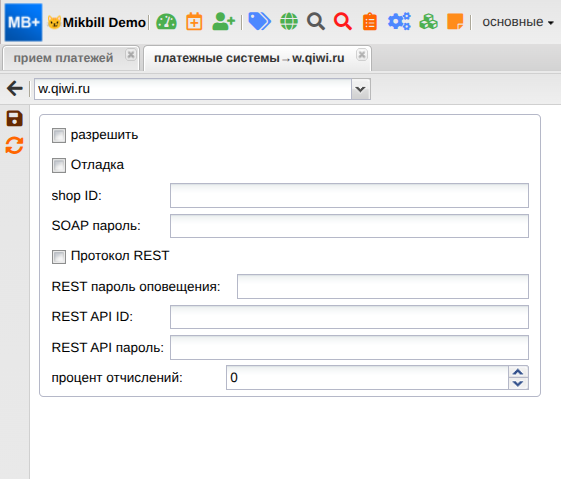Viewport: 561px width, 479px height.
Task: Open the blue tags icon
Action: (259, 21)
